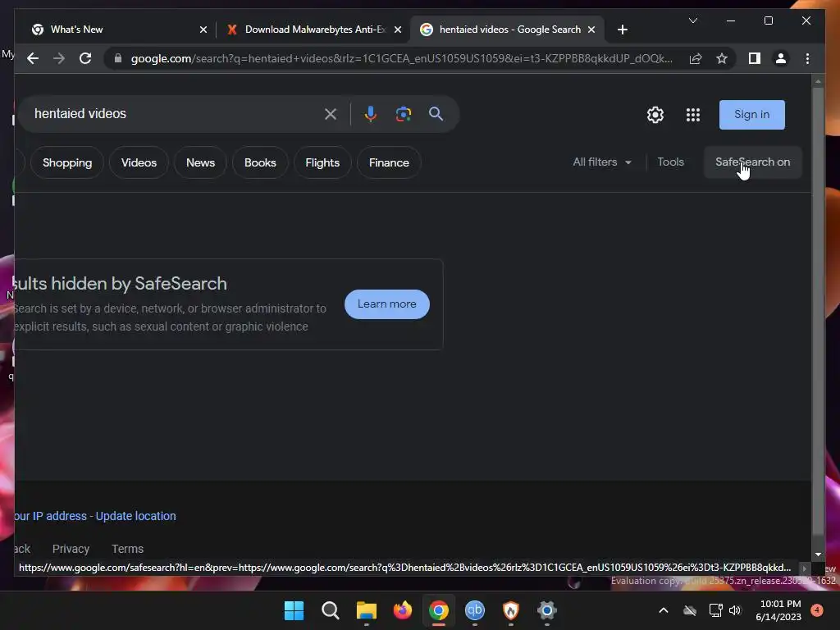Switch to Download Malwarebytes tab
The height and width of the screenshot is (630, 840).
point(313,30)
